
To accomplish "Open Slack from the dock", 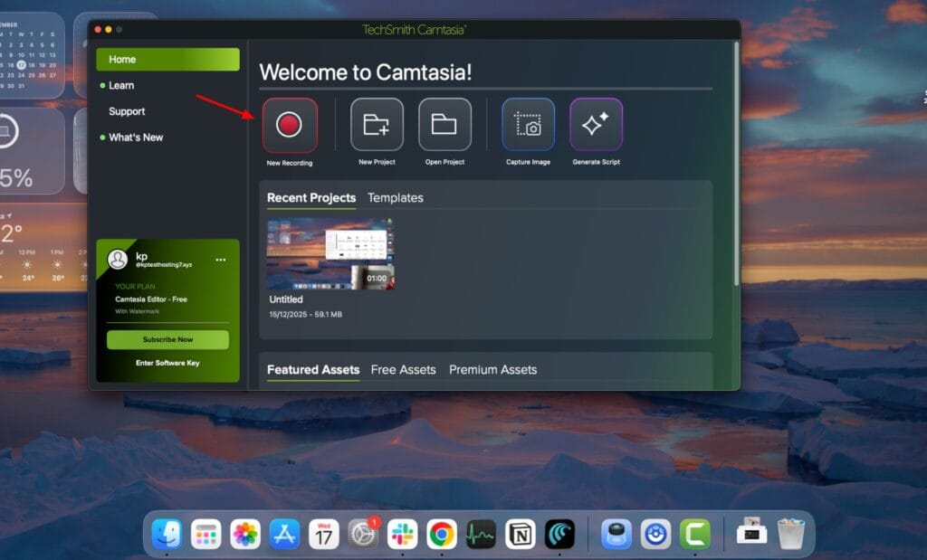I will pyautogui.click(x=401, y=534).
